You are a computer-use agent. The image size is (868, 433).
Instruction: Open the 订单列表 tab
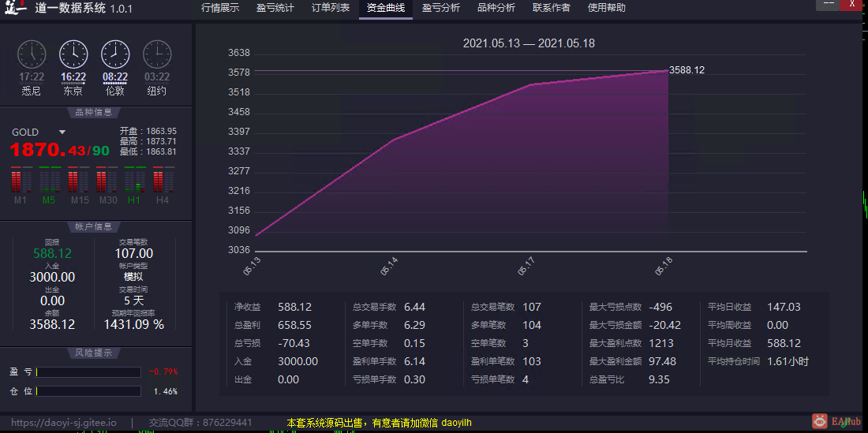click(x=331, y=9)
